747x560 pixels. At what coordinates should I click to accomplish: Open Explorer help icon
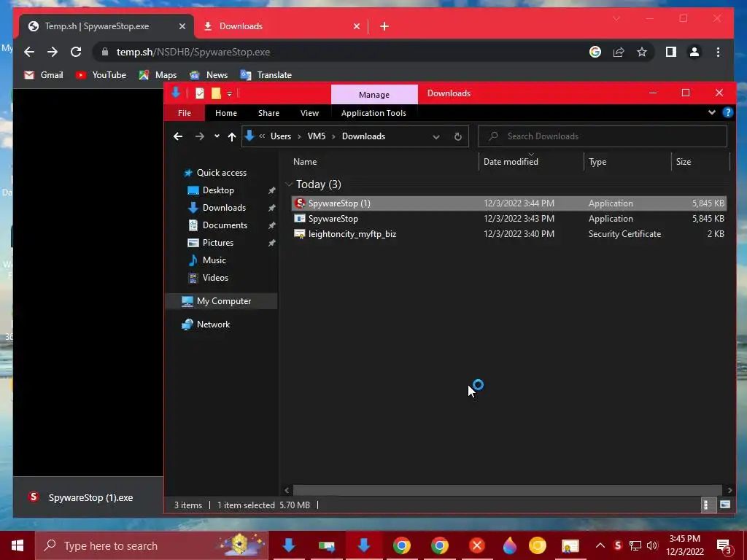pos(727,112)
